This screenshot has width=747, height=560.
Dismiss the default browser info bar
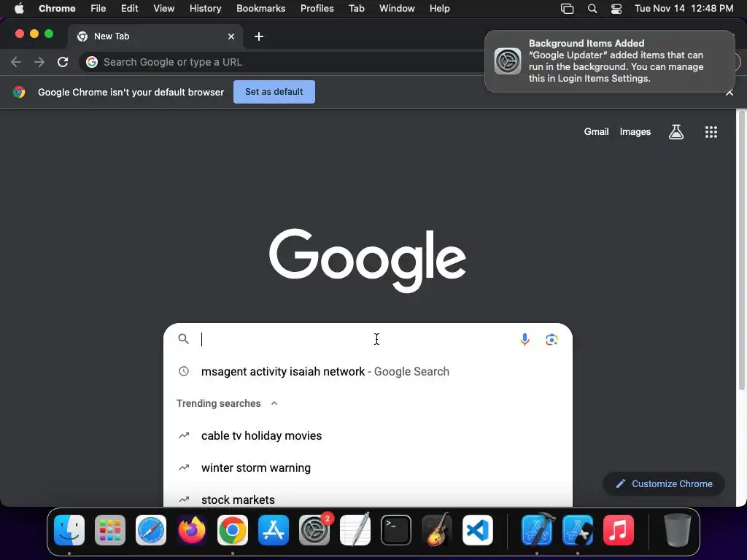coord(729,93)
